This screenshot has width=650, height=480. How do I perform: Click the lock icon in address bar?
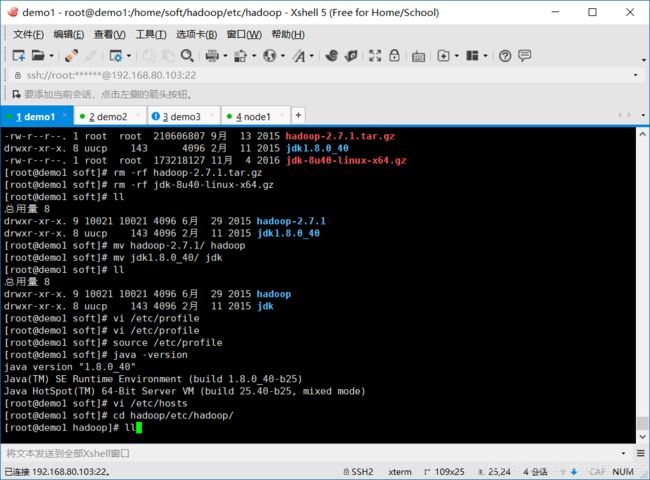tap(18, 75)
